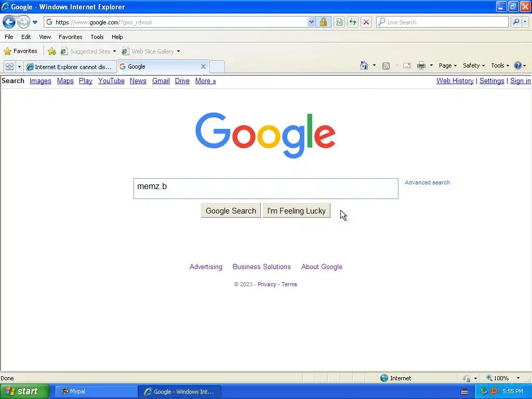The width and height of the screenshot is (532, 399).
Task: Click the red Stop loading icon
Action: pos(366,22)
